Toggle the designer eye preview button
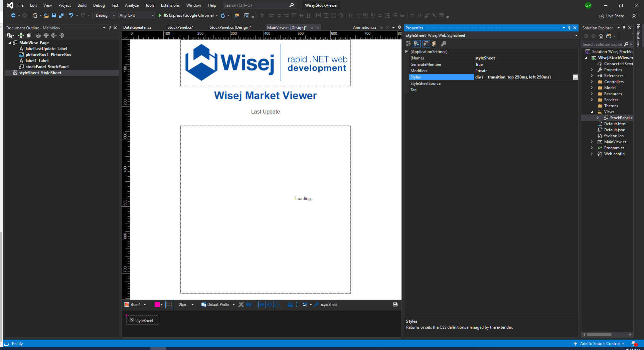Image resolution: width=644 pixels, height=350 pixels. point(262,305)
